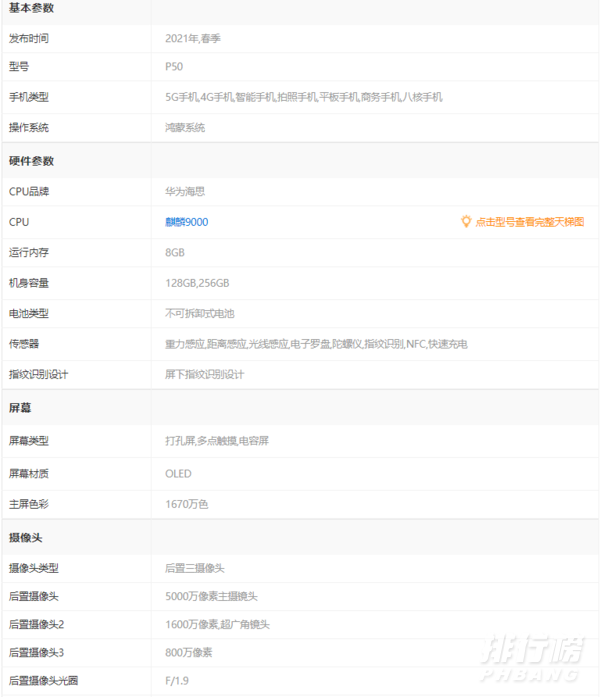Click the 屏幕类型 label
Image resolution: width=600 pixels, height=697 pixels.
click(x=29, y=441)
